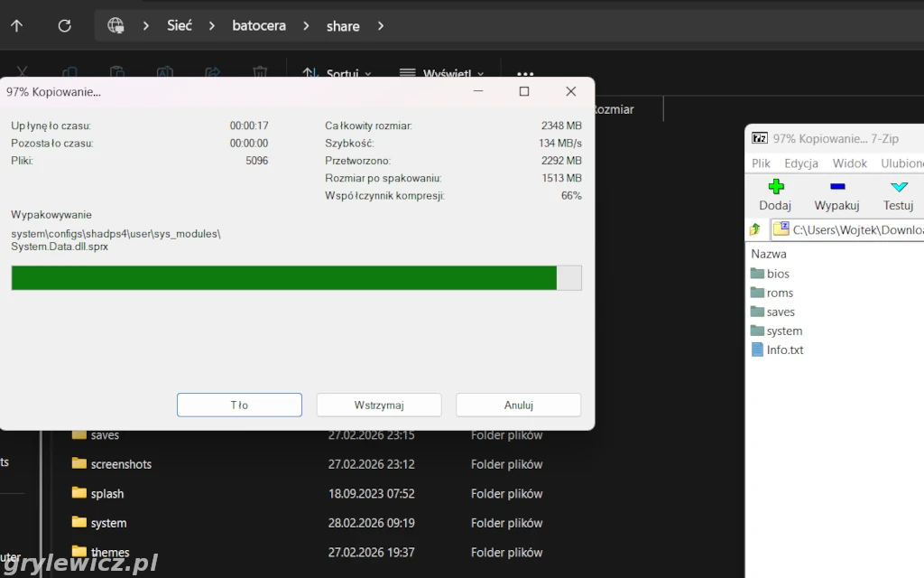Refresh the Explorer folder view
The width and height of the screenshot is (924, 578).
[64, 25]
